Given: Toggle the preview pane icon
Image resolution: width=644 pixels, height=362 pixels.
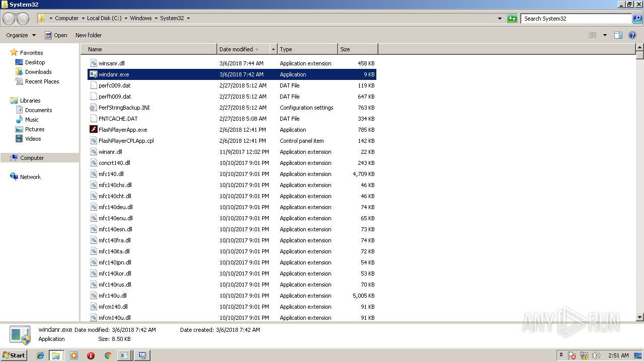Looking at the screenshot, I should (x=618, y=35).
